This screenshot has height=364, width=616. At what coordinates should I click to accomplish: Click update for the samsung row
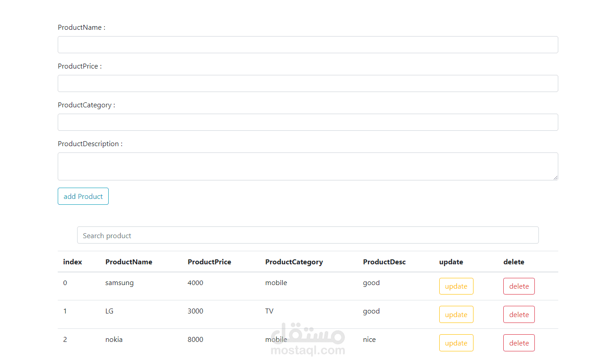[x=456, y=286]
